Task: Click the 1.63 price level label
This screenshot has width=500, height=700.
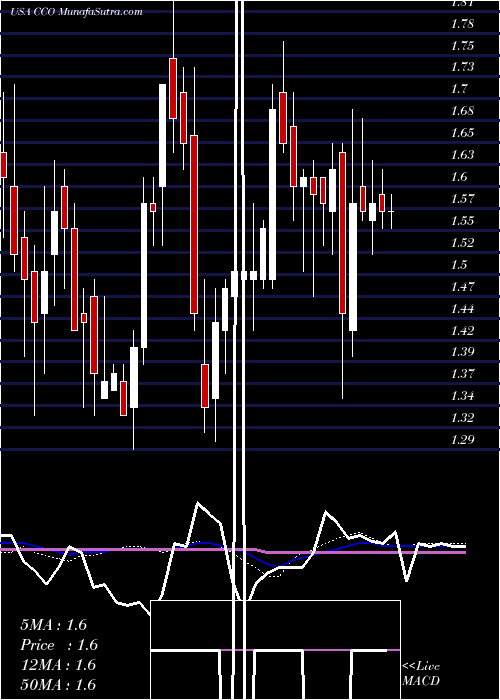Action: click(462, 155)
